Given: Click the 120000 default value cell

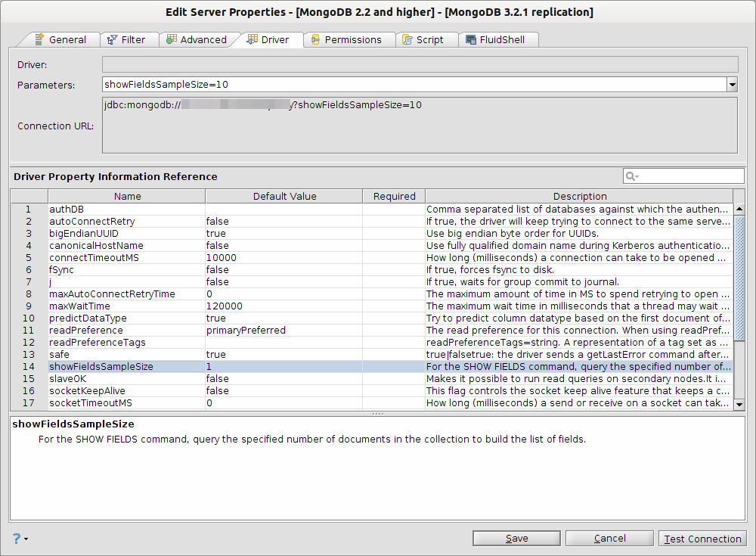Looking at the screenshot, I should (284, 306).
